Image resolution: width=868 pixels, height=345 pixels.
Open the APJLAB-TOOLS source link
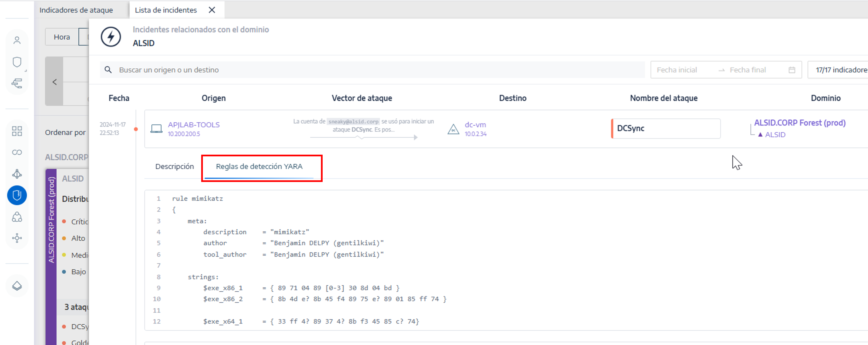[194, 125]
